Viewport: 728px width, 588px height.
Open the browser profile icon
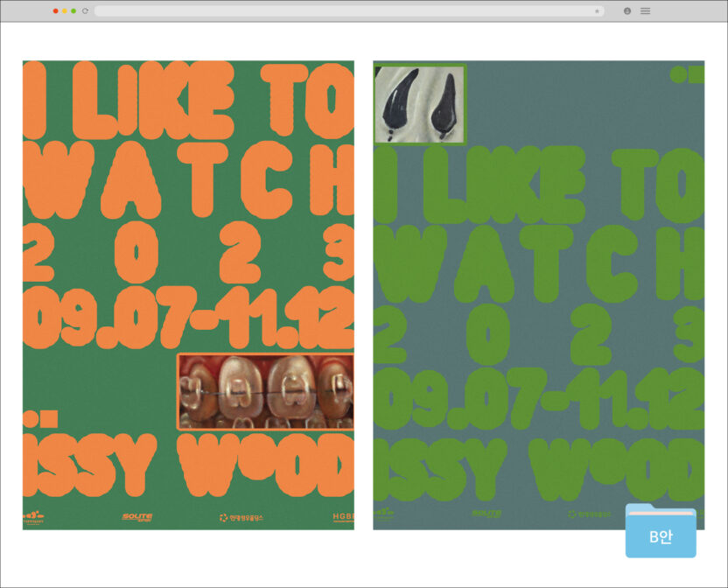pos(627,10)
